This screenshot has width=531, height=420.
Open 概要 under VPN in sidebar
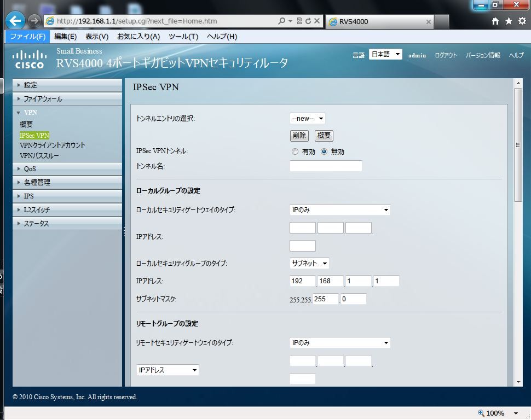coord(26,125)
